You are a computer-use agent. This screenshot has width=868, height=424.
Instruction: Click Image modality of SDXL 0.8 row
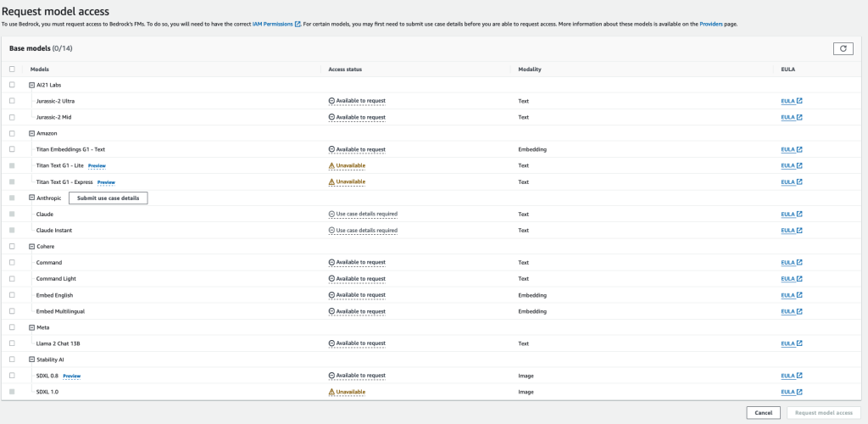click(526, 376)
